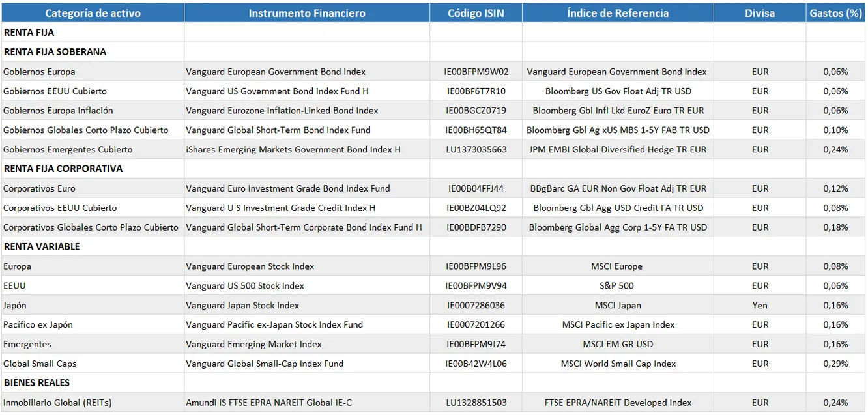This screenshot has height=415, width=868.
Task: Click 'Amundi IS FTSE EPRA NAREIT Global IE-C'
Action: [268, 403]
